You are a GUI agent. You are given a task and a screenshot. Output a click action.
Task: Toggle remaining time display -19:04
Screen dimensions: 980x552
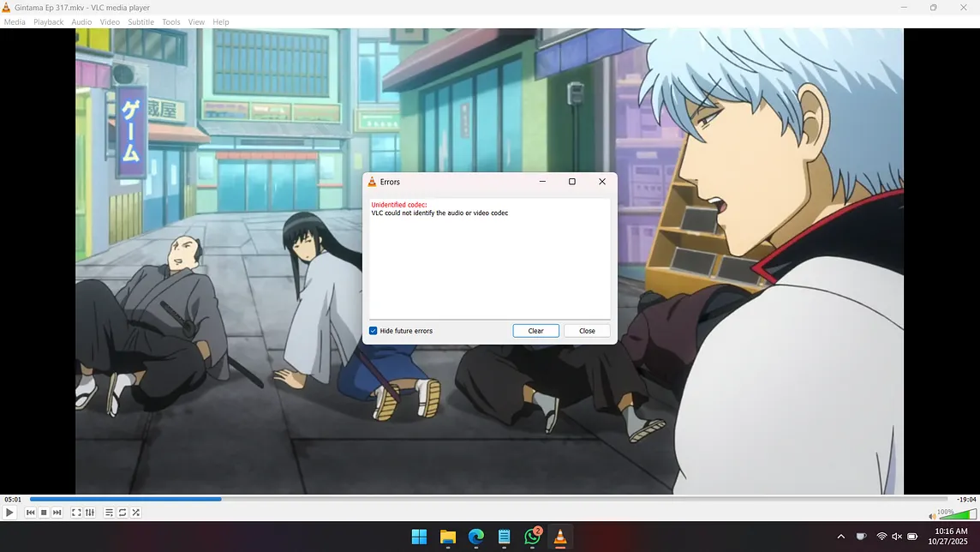pos(966,500)
